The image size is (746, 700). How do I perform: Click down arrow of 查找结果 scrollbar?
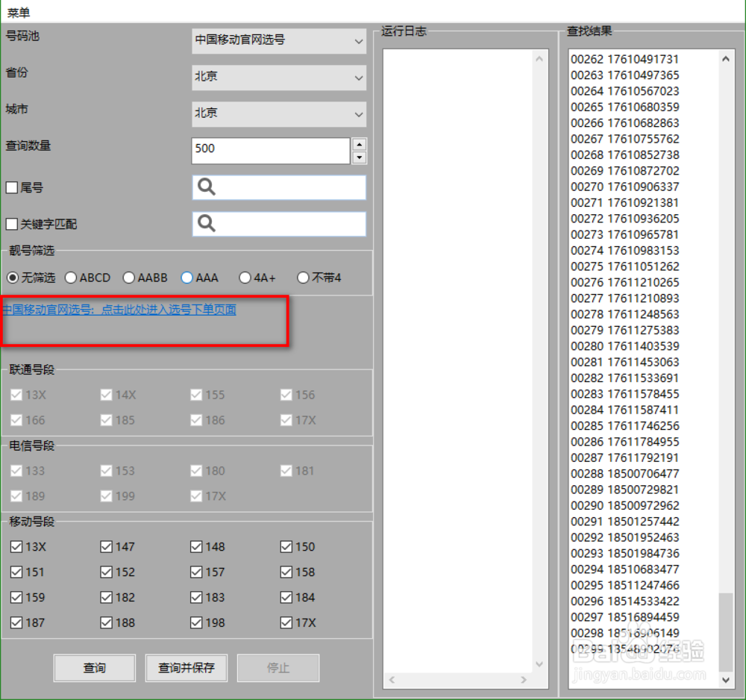(x=726, y=680)
